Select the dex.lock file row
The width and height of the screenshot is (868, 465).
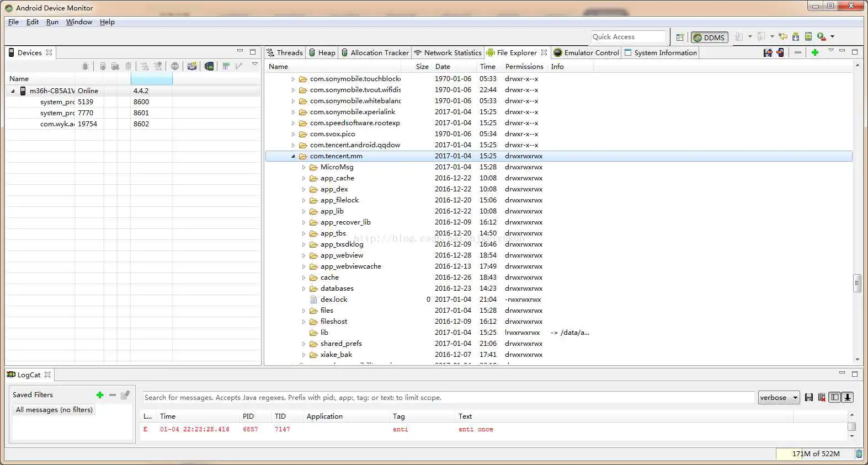(x=559, y=300)
